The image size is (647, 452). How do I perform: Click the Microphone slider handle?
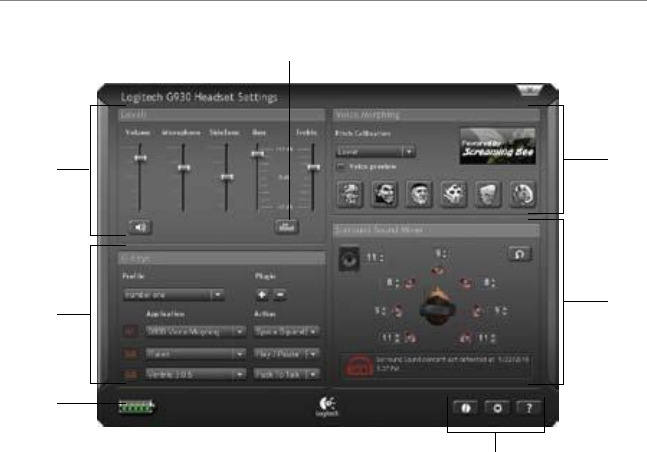(x=184, y=168)
